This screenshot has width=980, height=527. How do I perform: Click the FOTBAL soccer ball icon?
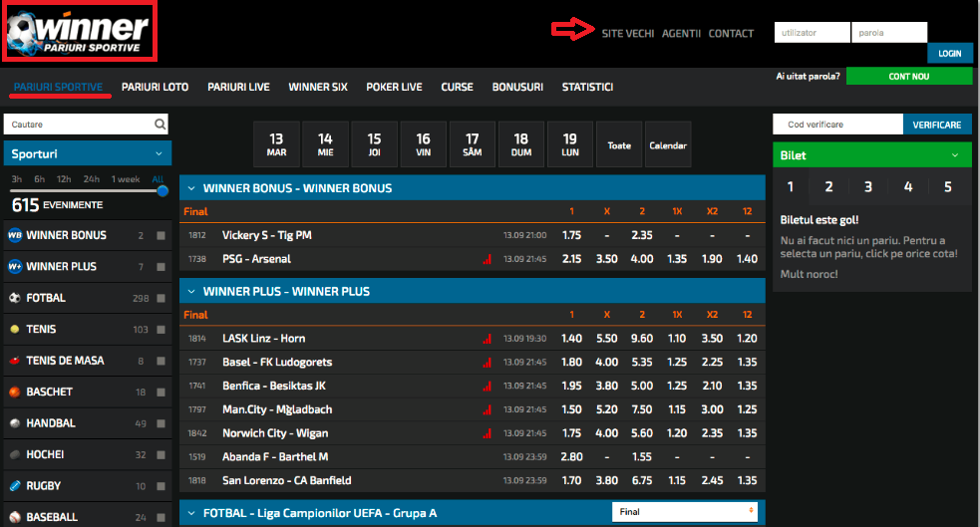pyautogui.click(x=14, y=298)
